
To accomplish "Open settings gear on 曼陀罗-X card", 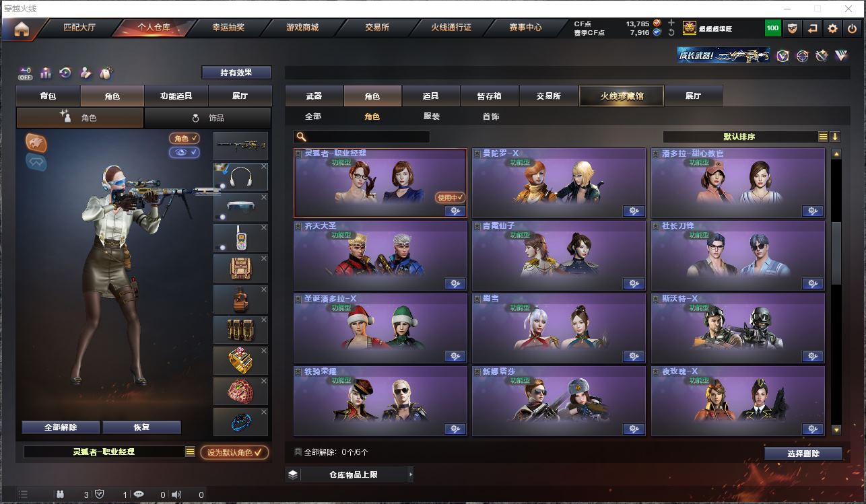I will pos(634,211).
